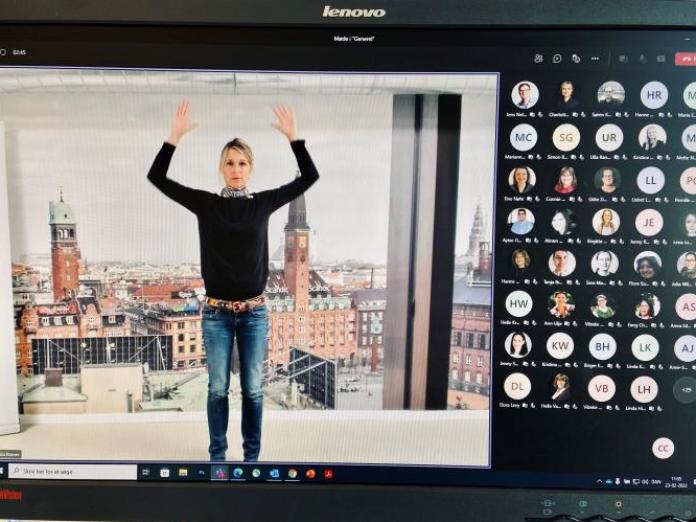Select the HW participant avatar
The width and height of the screenshot is (696, 522).
[x=519, y=304]
